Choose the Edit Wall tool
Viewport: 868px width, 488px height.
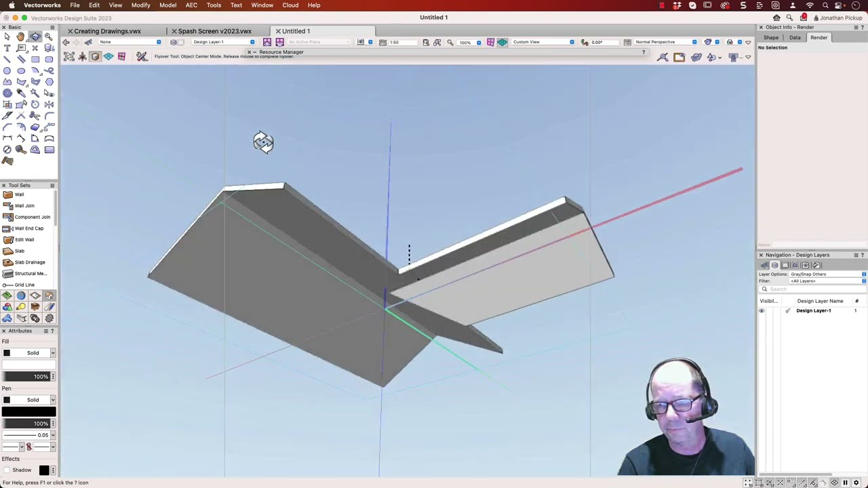click(x=24, y=239)
